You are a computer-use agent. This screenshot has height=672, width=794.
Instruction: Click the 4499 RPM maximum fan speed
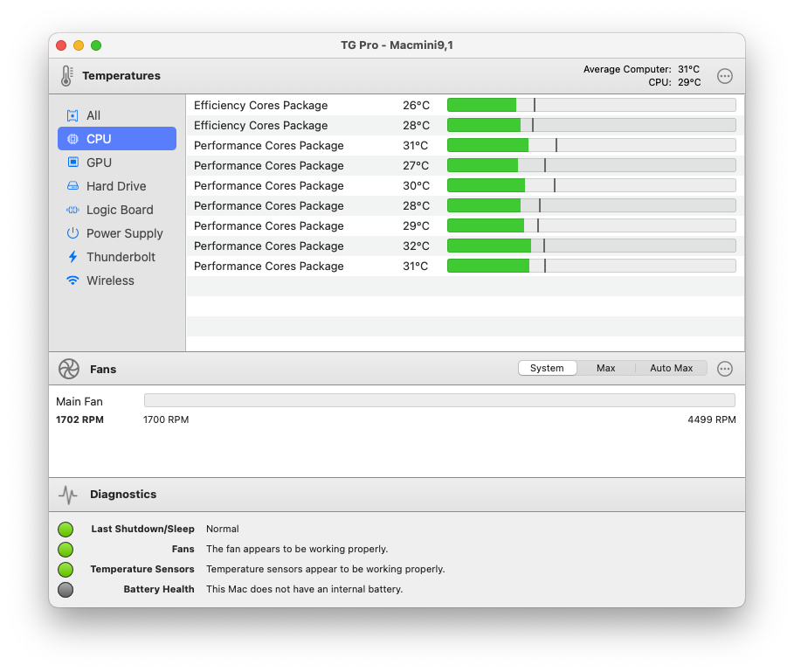[x=712, y=419]
